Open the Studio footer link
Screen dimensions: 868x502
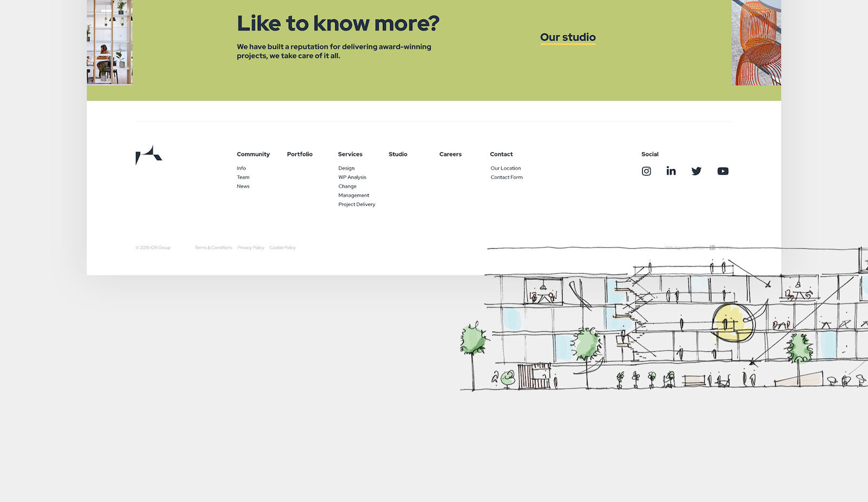point(398,155)
